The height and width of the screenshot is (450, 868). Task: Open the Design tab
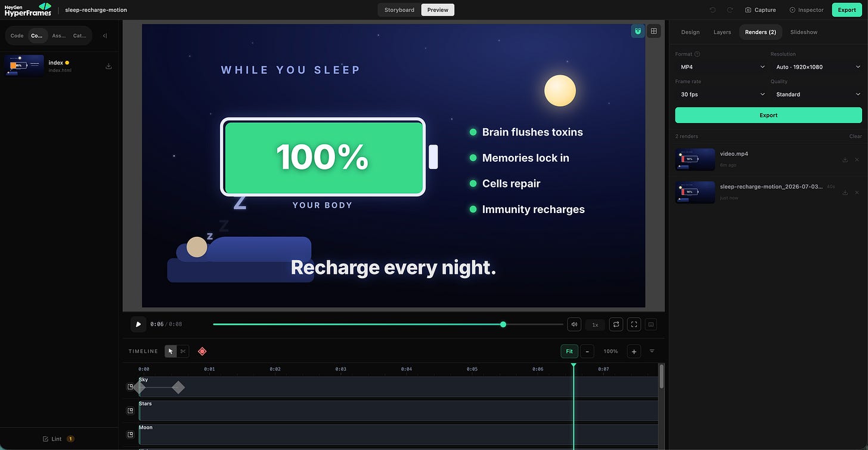pyautogui.click(x=690, y=32)
